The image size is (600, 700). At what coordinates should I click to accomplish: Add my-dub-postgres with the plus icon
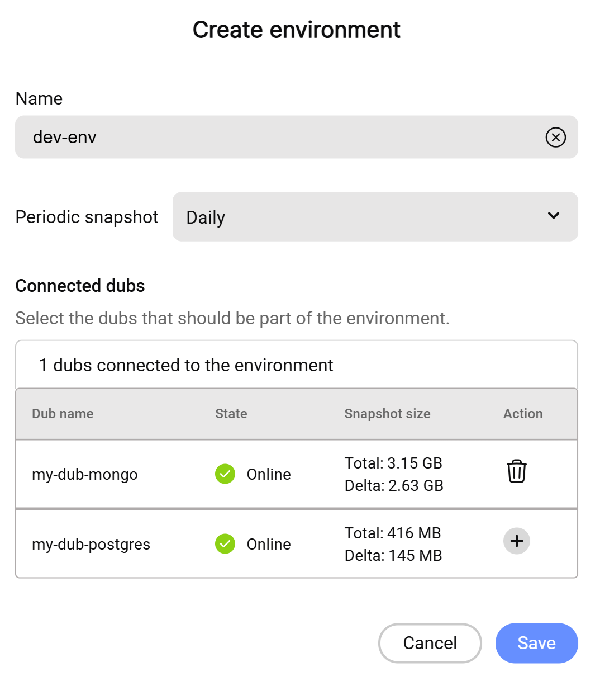pyautogui.click(x=516, y=541)
